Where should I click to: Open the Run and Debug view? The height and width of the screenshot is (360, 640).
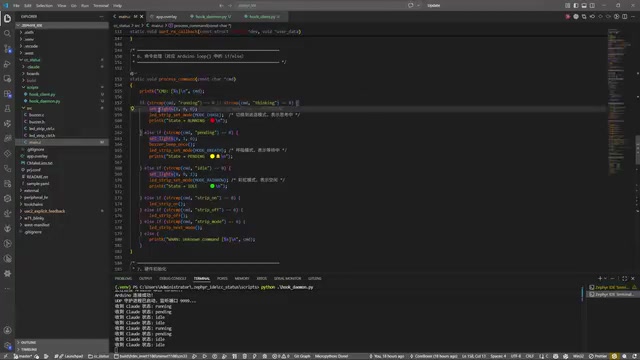[x=7, y=64]
